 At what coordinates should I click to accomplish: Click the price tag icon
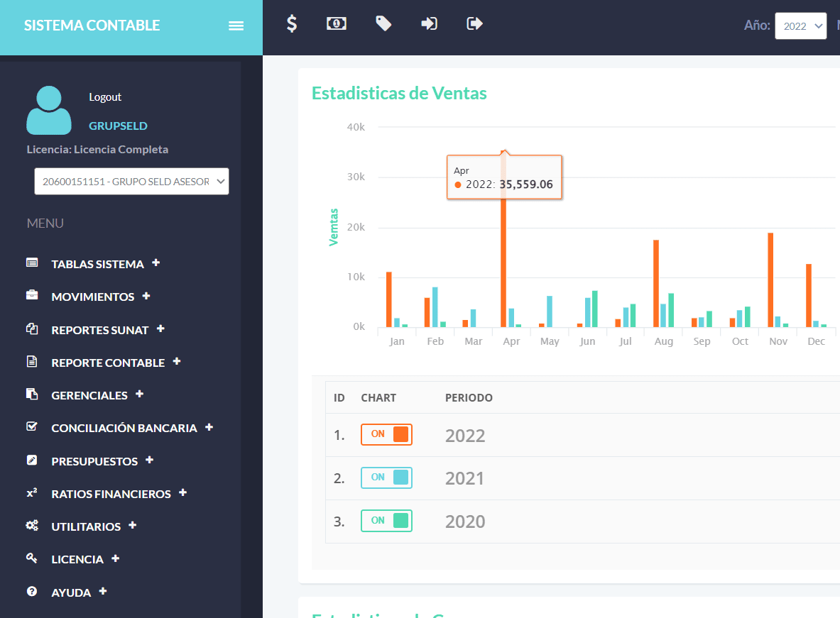pyautogui.click(x=383, y=23)
